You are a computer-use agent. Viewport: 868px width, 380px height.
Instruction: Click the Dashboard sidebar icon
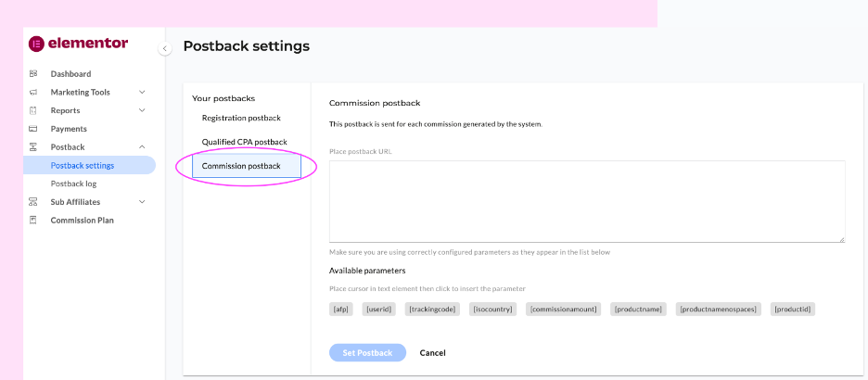33,74
